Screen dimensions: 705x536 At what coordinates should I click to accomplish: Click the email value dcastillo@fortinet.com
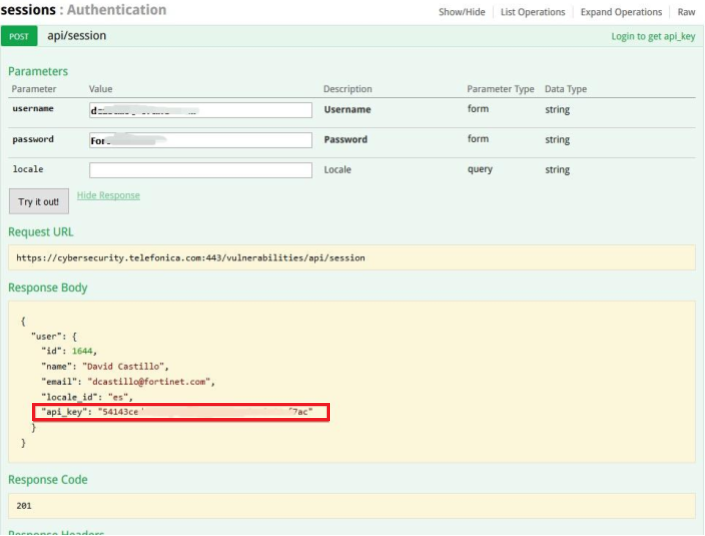[x=150, y=382]
